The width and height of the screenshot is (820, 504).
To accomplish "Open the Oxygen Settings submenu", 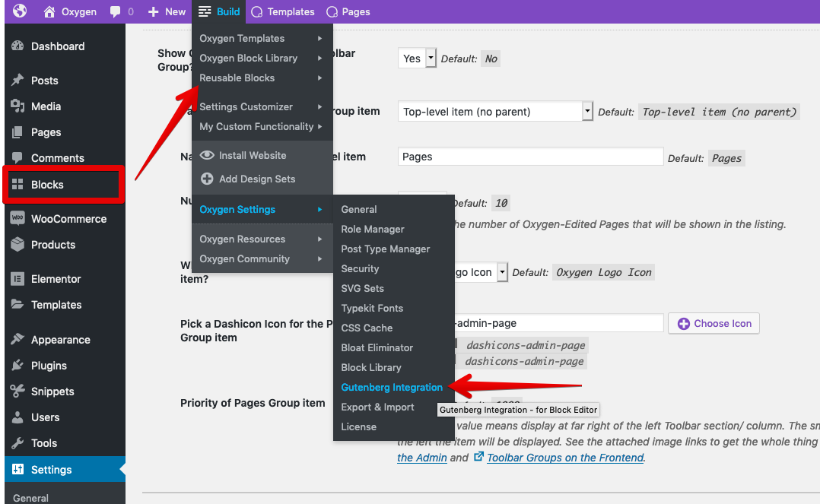I will 262,209.
